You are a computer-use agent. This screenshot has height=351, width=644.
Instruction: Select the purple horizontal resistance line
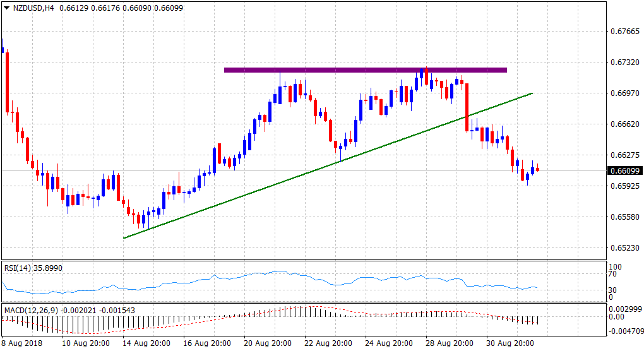(365, 70)
